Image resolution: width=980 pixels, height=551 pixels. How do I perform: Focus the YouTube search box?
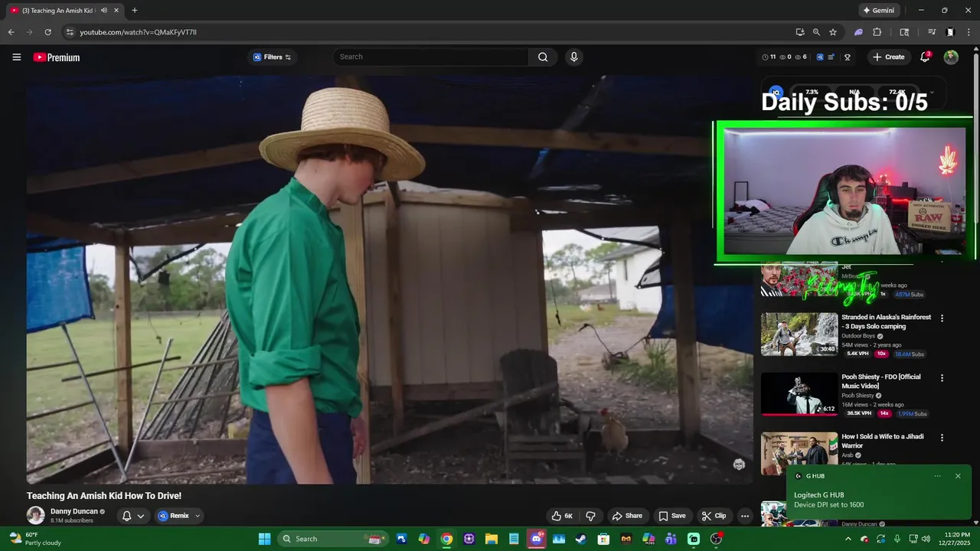coord(430,57)
